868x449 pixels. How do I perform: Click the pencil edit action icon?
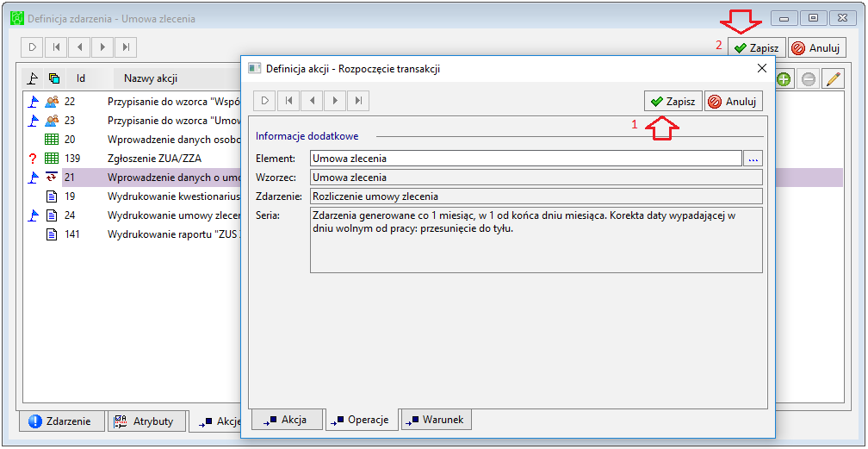(x=833, y=80)
